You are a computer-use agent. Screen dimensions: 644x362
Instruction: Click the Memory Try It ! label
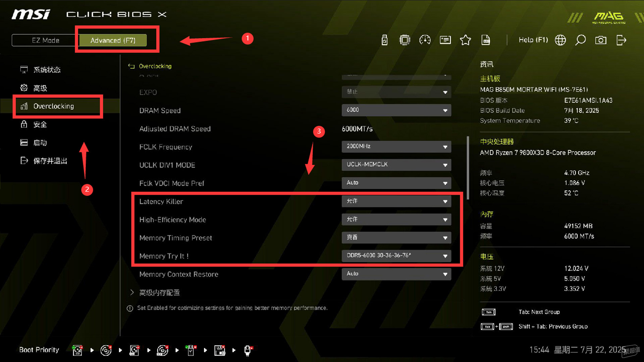(x=164, y=256)
